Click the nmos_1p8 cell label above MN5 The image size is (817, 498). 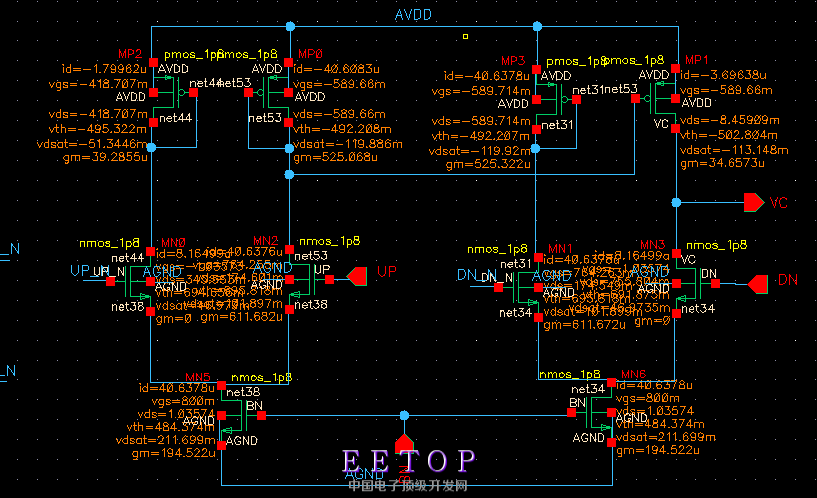(261, 377)
